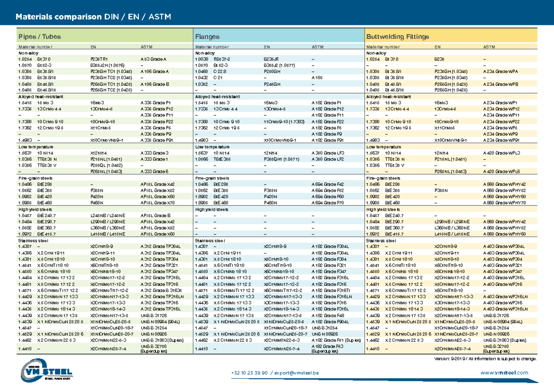The height and width of the screenshot is (392, 554).
Task: Select the 'A 53 Grade A' cell
Action: click(x=153, y=60)
